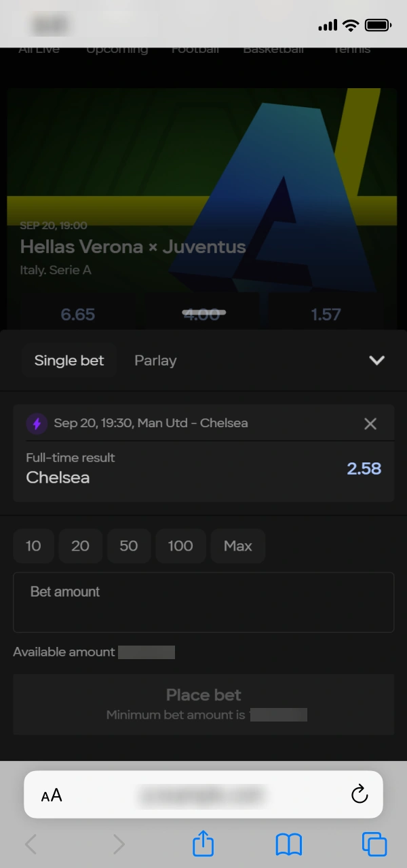Image resolution: width=407 pixels, height=868 pixels.
Task: Select the Single bet tab
Action: [69, 360]
